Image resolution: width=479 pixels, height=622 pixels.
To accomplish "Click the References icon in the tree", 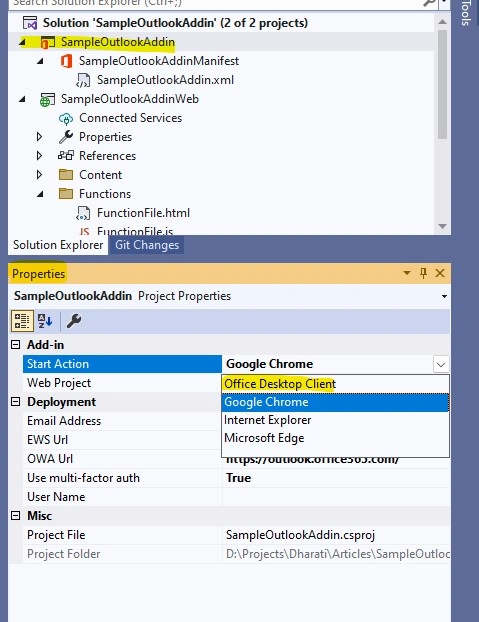I will pyautogui.click(x=66, y=156).
